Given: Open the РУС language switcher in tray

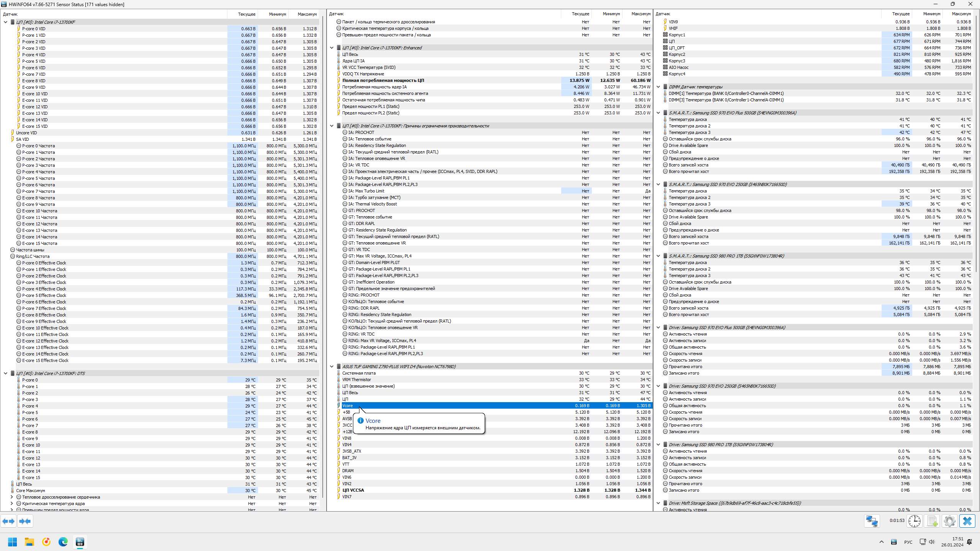Looking at the screenshot, I should pyautogui.click(x=908, y=542).
